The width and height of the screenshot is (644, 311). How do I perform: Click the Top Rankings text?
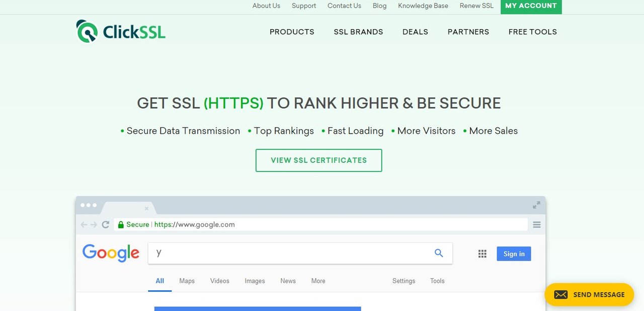(x=284, y=131)
